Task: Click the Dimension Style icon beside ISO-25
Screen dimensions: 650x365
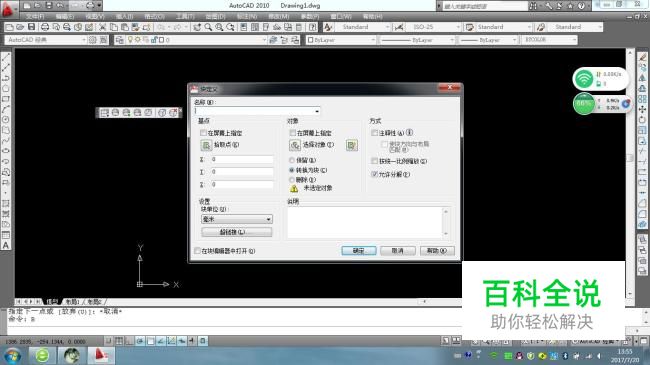Action: click(399, 27)
